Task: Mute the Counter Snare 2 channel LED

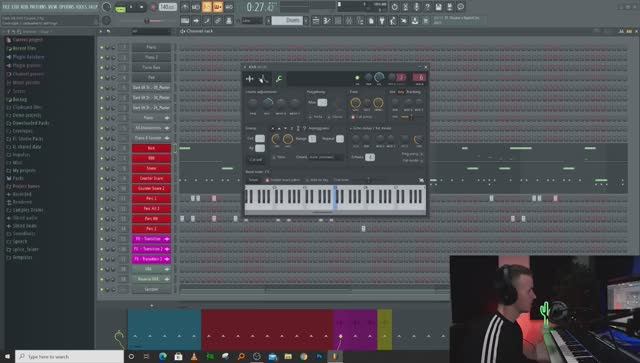Action: pyautogui.click(x=102, y=188)
